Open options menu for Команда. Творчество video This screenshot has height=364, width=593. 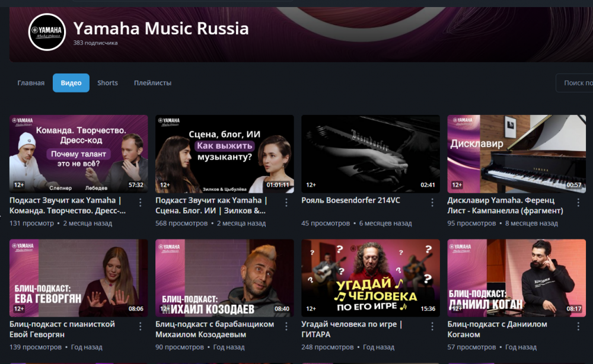tap(141, 203)
